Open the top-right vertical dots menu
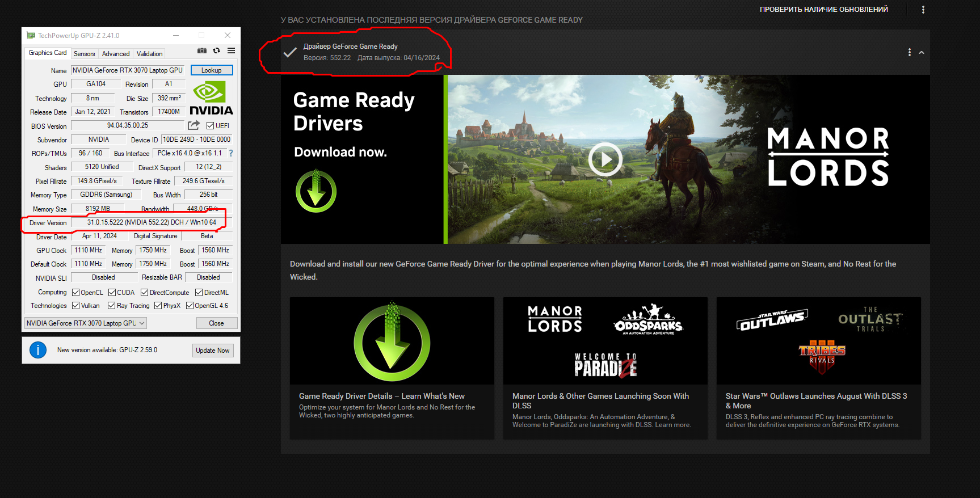 pyautogui.click(x=923, y=10)
